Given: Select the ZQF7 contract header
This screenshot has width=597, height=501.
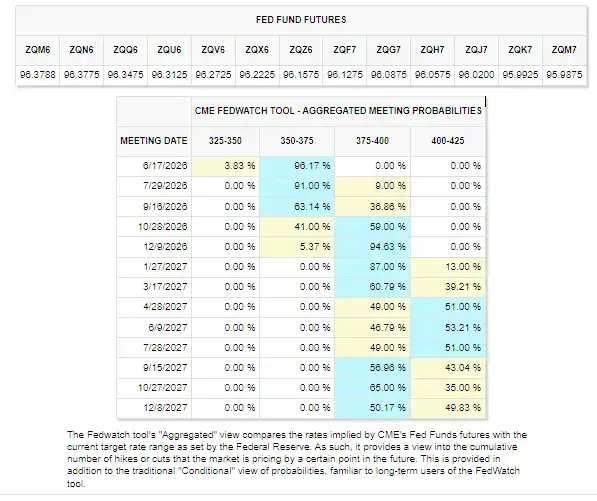Looking at the screenshot, I should point(345,50).
